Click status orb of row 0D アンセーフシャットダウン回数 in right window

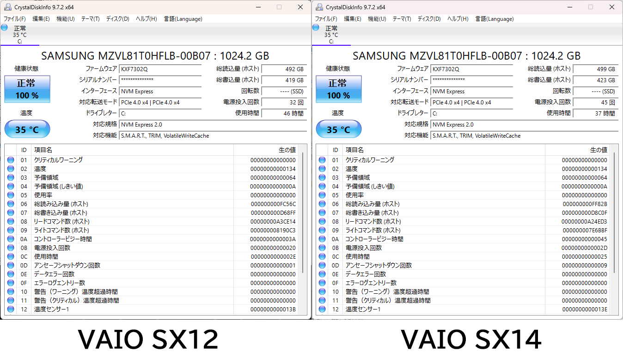(x=322, y=266)
